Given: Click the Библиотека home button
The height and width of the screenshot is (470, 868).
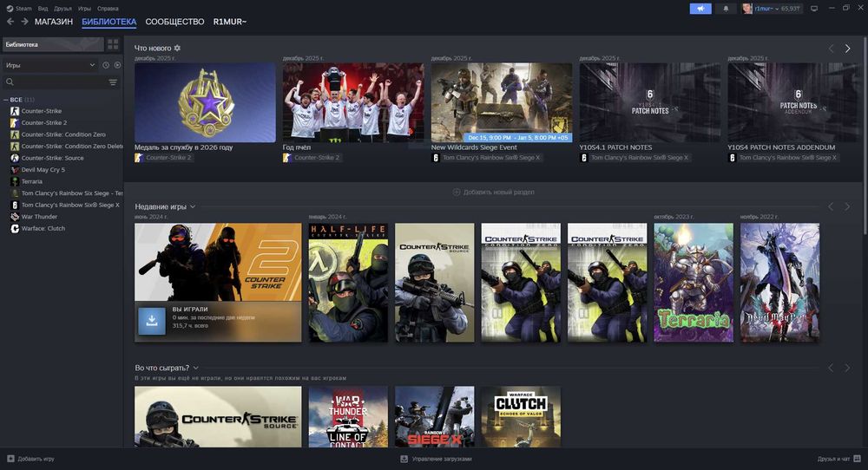Looking at the screenshot, I should click(53, 44).
